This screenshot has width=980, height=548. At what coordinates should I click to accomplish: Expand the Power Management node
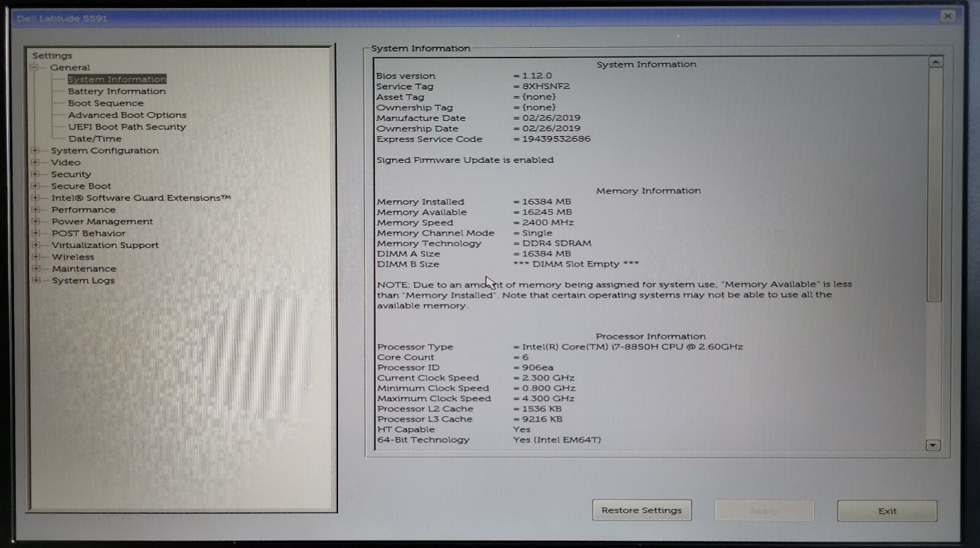click(36, 222)
